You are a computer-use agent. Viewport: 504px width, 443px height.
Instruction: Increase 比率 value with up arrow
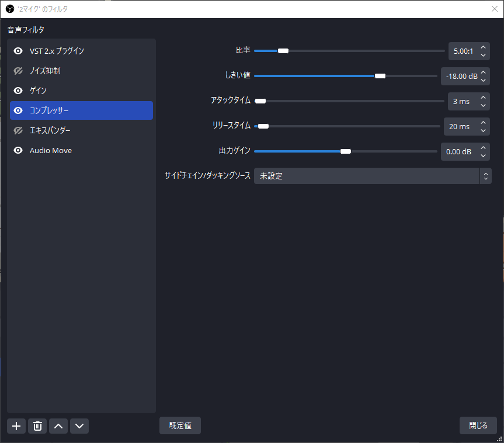[x=483, y=47]
